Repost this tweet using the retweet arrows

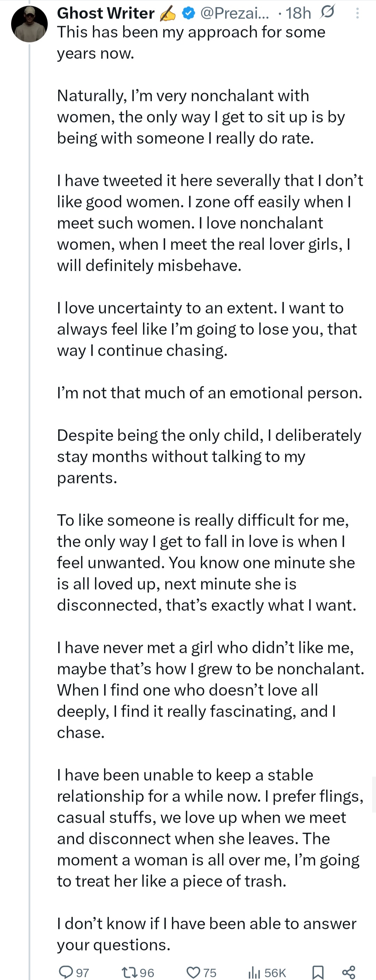pyautogui.click(x=128, y=972)
